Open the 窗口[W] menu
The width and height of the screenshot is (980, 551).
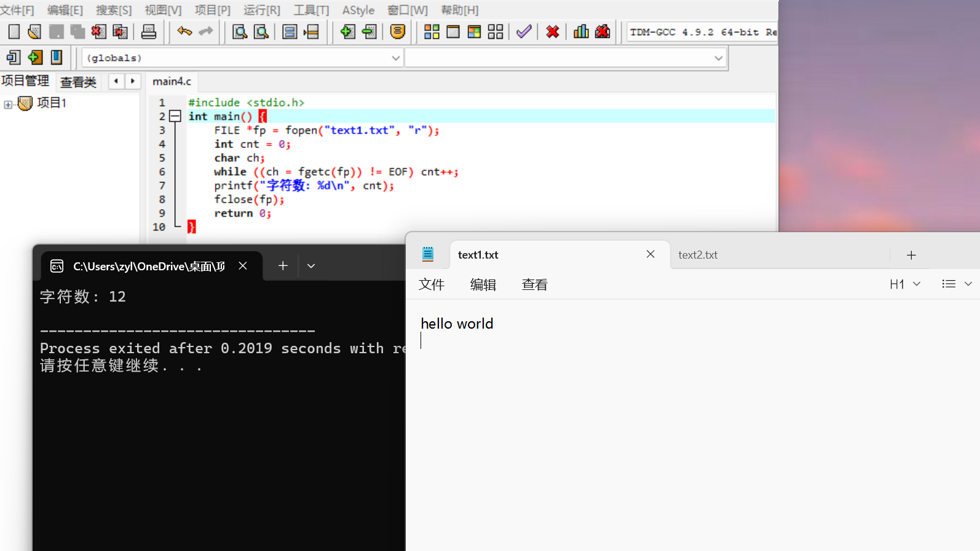point(408,10)
